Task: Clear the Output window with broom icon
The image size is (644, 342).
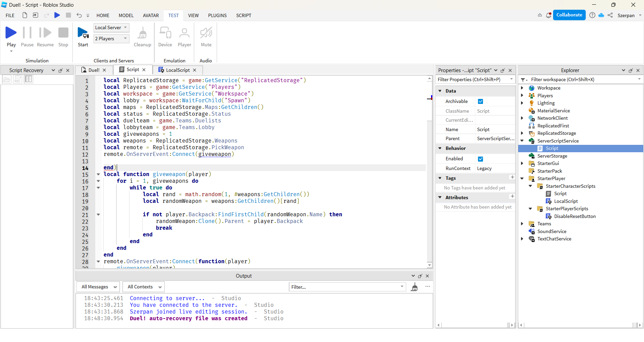Action: pyautogui.click(x=415, y=287)
